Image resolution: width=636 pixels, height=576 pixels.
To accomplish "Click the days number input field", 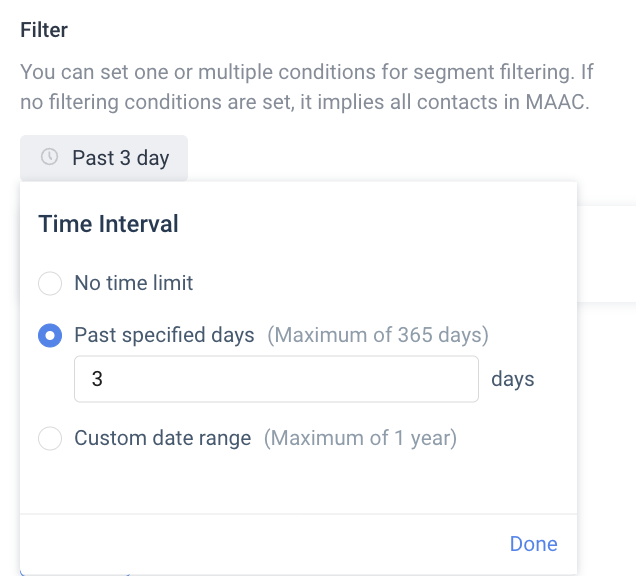I will coord(276,379).
